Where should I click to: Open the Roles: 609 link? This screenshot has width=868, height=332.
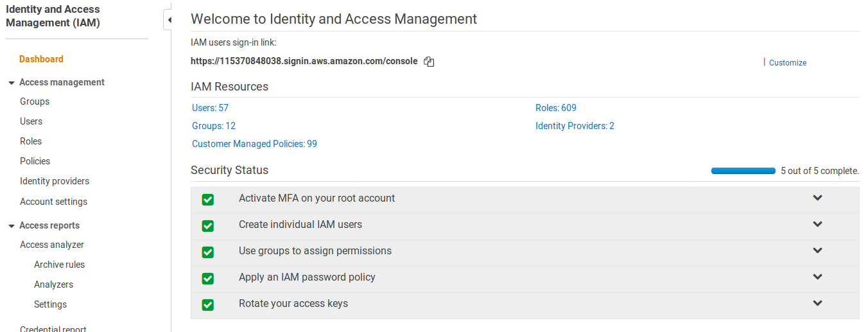click(556, 108)
